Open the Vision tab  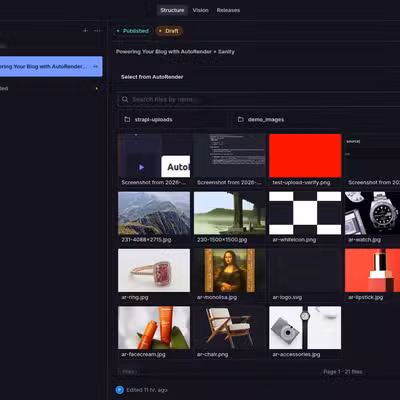tap(201, 10)
